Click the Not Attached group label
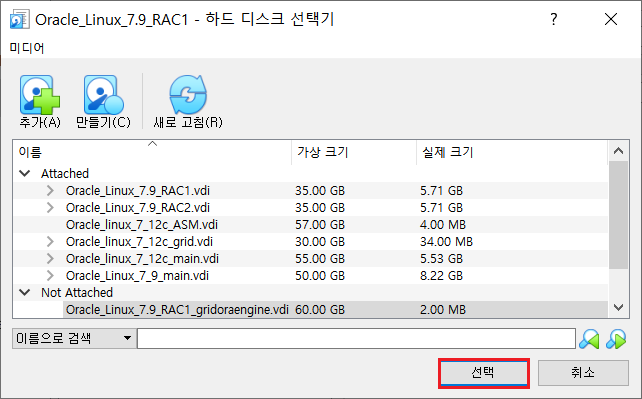Viewport: 642px width, 399px height. [77, 293]
